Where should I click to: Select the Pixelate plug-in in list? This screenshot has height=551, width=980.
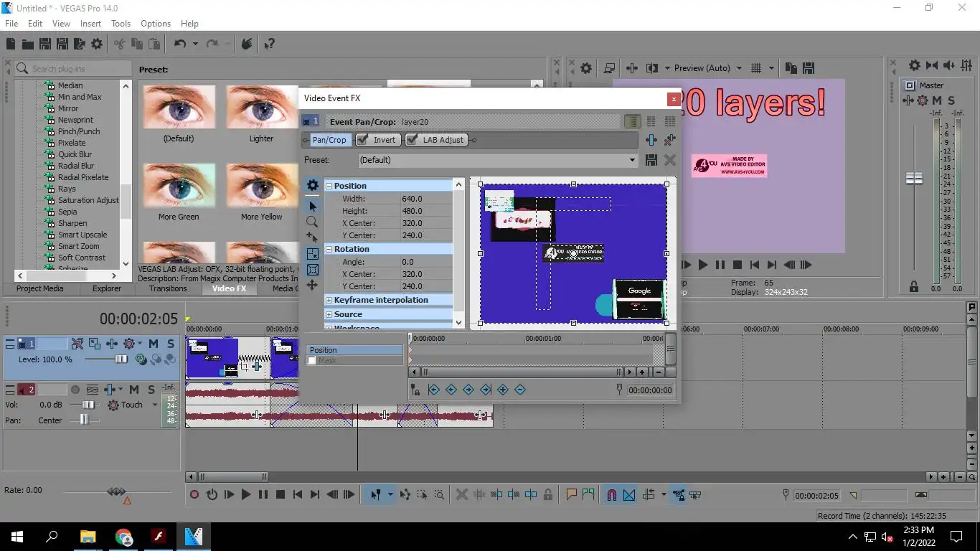[x=72, y=143]
